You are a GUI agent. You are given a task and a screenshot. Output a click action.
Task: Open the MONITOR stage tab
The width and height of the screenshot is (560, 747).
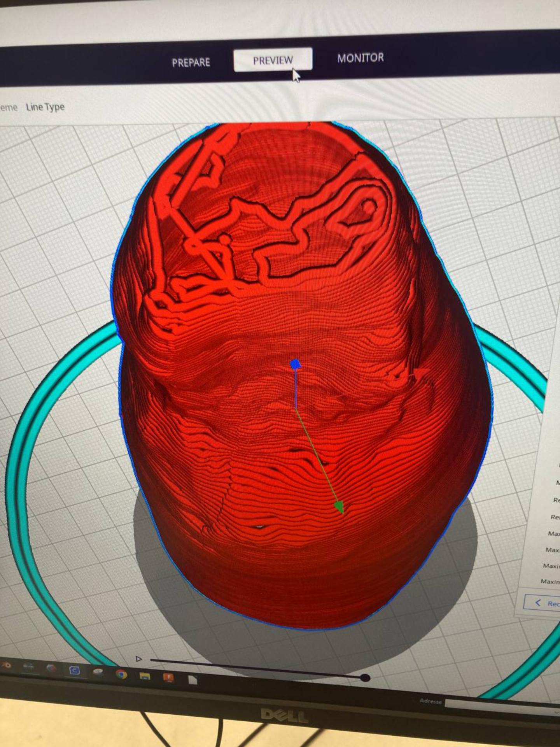click(360, 58)
